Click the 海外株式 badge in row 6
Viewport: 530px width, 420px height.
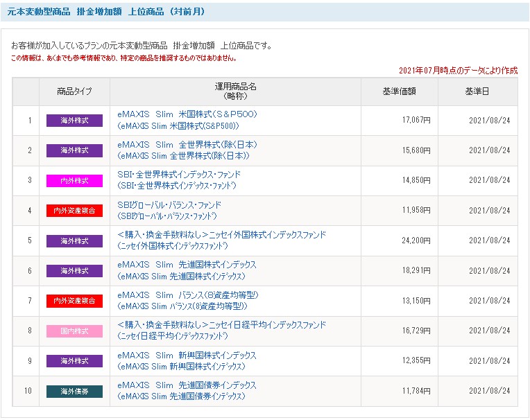pyautogui.click(x=74, y=271)
